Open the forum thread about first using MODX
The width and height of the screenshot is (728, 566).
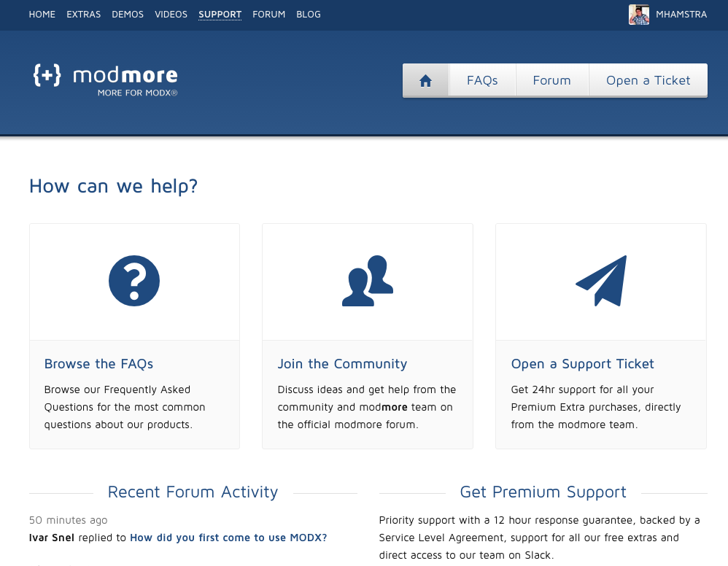[x=228, y=537]
